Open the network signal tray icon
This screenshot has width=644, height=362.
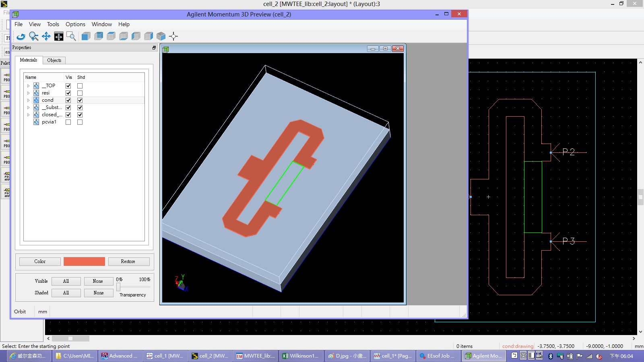[589, 356]
